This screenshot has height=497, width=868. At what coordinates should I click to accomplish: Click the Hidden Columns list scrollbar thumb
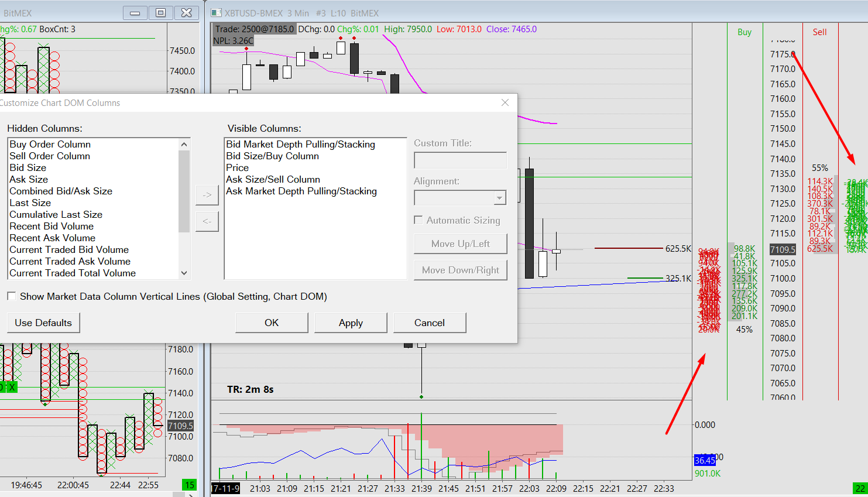[184, 191]
